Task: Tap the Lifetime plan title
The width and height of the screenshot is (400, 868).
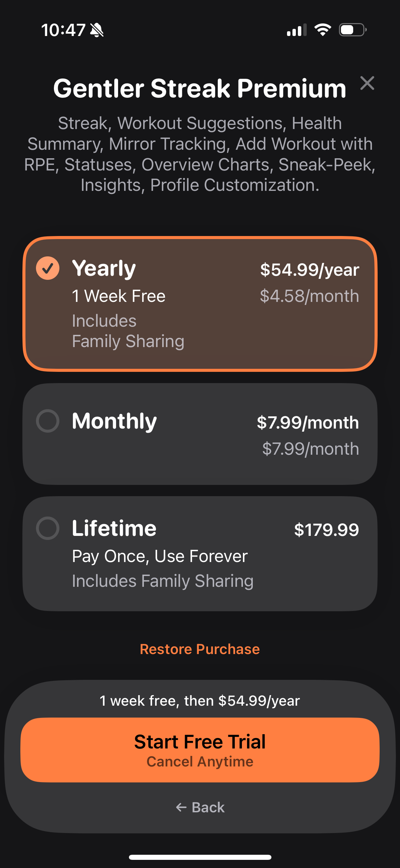Action: click(114, 528)
